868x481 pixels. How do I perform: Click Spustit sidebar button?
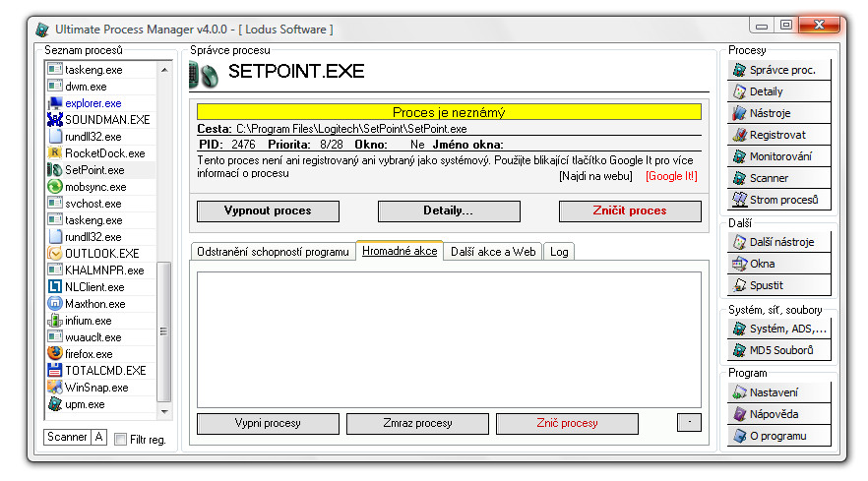tap(778, 285)
